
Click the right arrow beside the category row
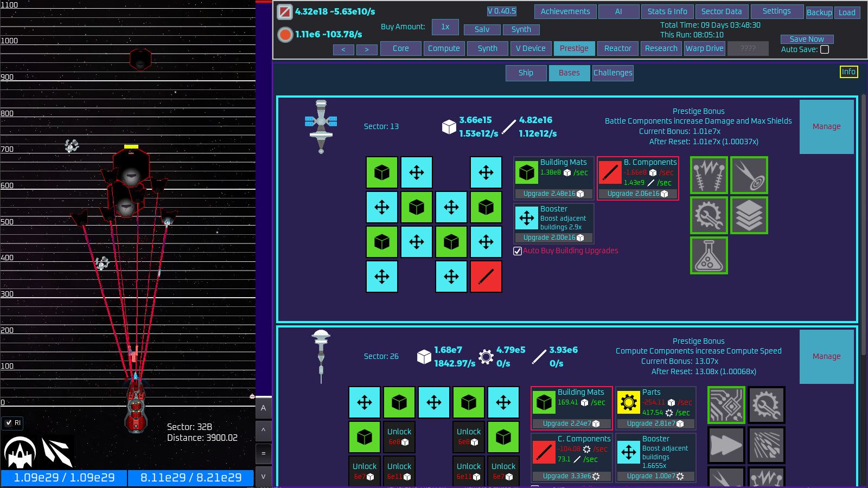pos(367,49)
